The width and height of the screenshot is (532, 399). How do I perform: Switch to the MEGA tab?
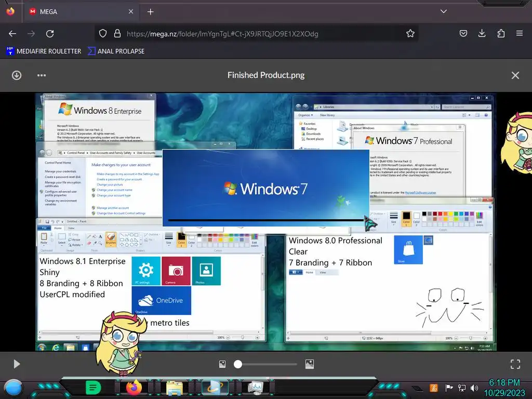[x=82, y=11]
